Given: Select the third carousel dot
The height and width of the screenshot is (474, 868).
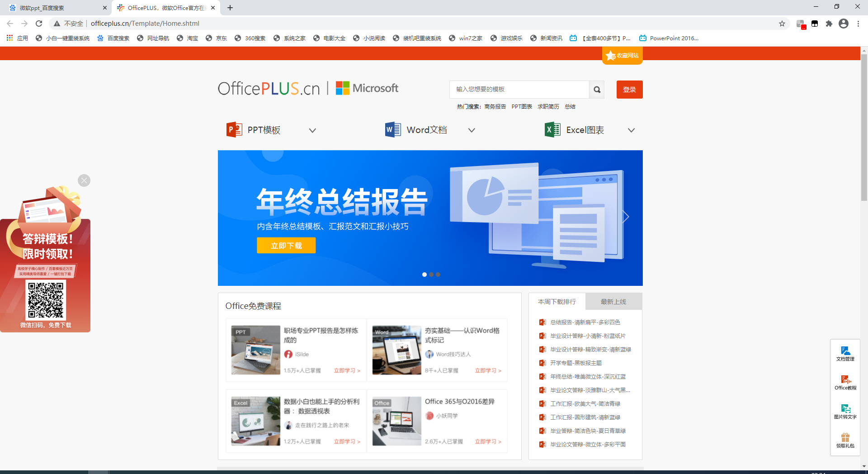Looking at the screenshot, I should click(438, 275).
